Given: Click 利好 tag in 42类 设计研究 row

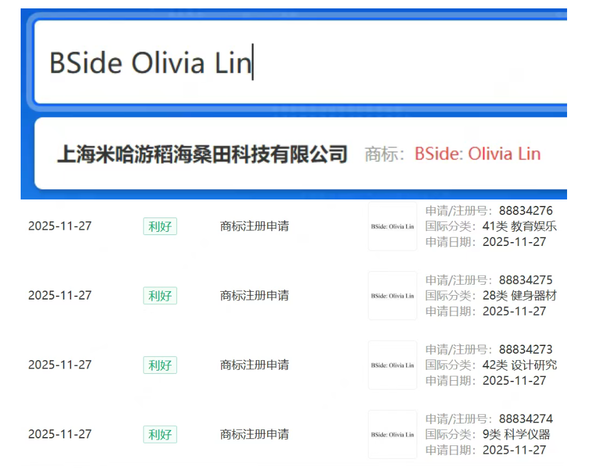Looking at the screenshot, I should click(160, 365).
